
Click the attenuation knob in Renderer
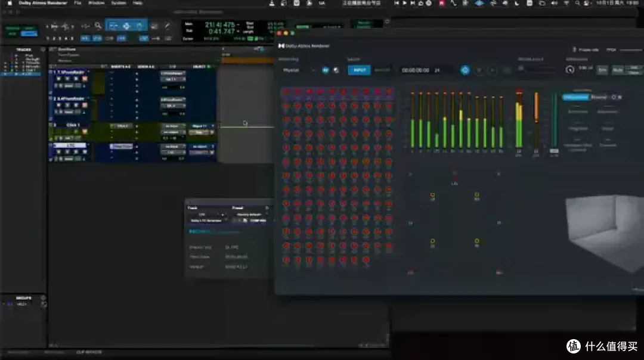pos(569,70)
